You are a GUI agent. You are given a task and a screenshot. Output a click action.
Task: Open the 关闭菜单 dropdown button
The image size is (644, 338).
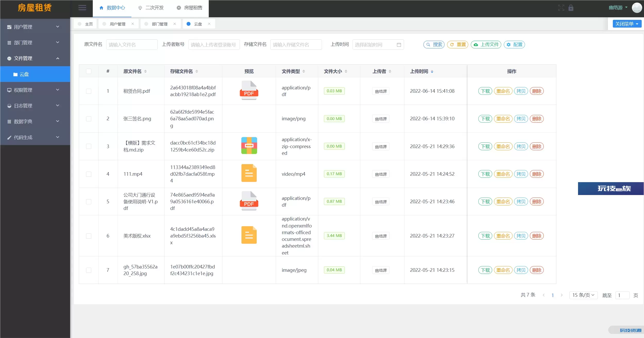[627, 24]
